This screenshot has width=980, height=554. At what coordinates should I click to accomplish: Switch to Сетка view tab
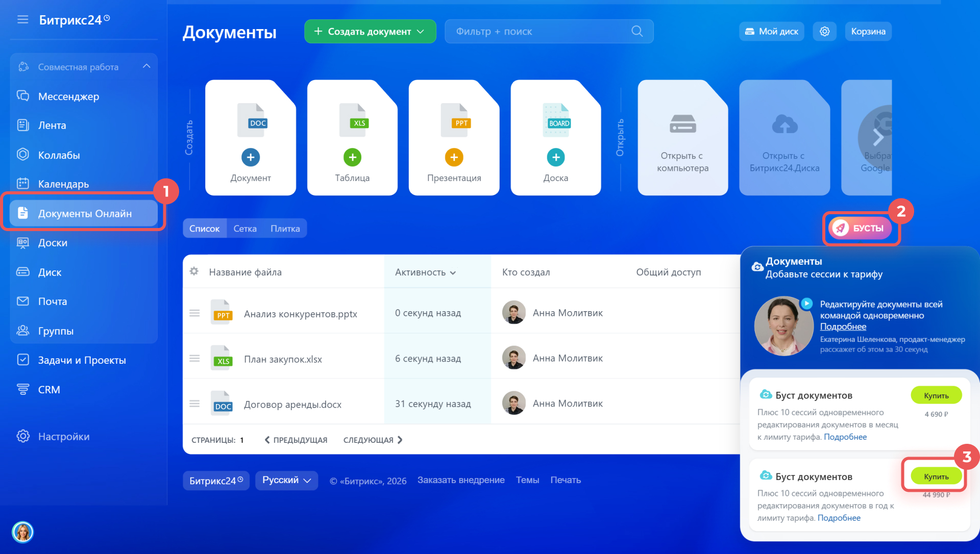click(x=245, y=229)
